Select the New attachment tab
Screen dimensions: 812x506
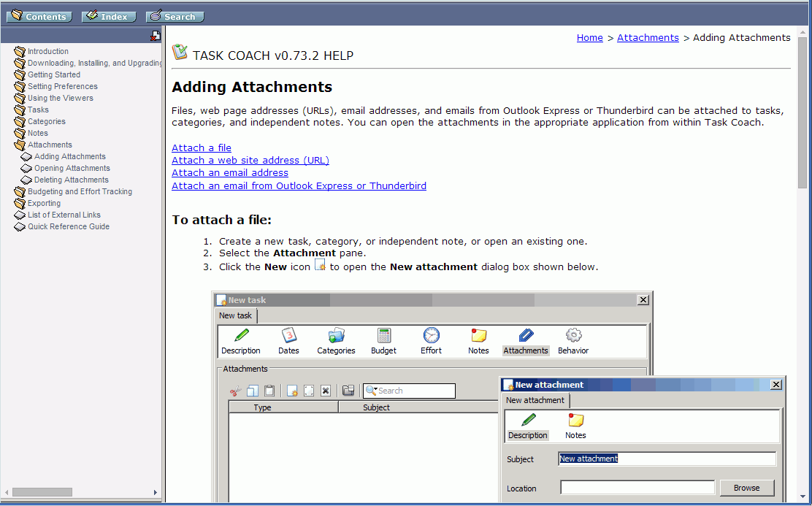pyautogui.click(x=535, y=400)
